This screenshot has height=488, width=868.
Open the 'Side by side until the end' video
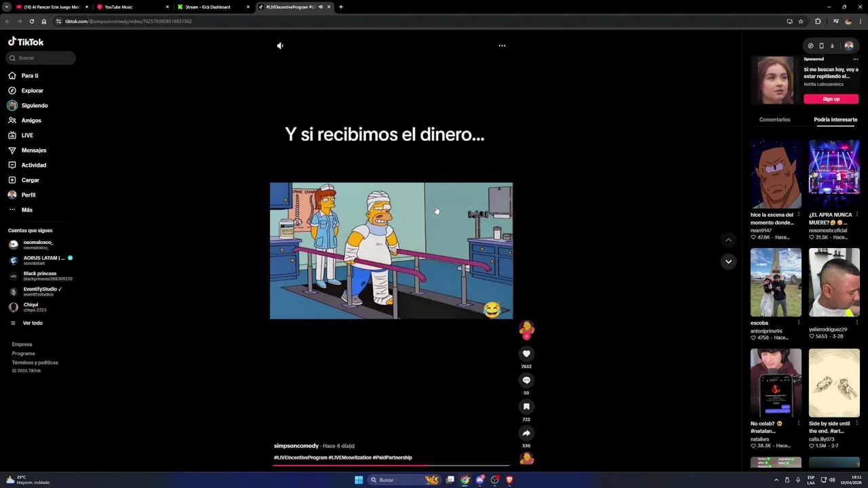[x=834, y=382]
